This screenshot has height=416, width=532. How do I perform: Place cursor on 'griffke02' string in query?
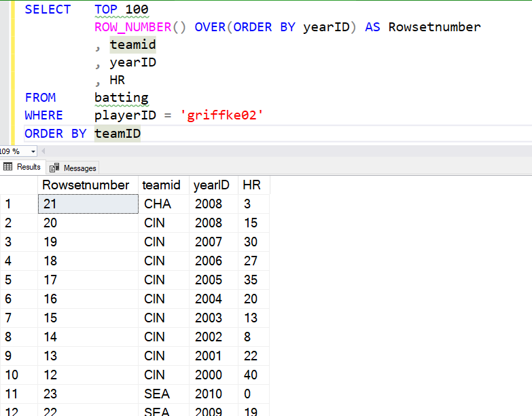[x=221, y=115]
